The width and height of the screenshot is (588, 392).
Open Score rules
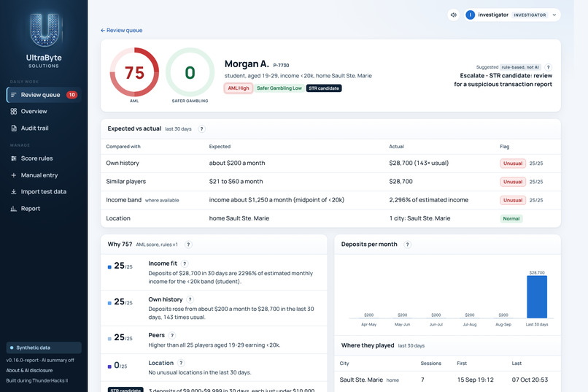coord(44,158)
